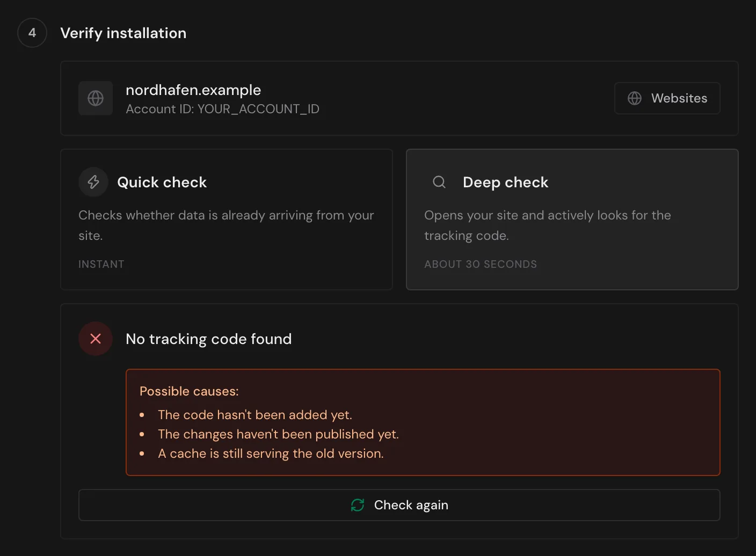Viewport: 756px width, 556px height.
Task: Click the magnifier Deep check icon
Action: [x=439, y=182]
